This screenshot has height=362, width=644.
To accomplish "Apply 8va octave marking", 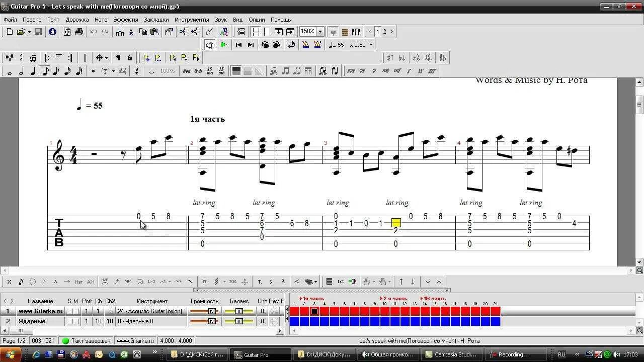I will [x=187, y=71].
